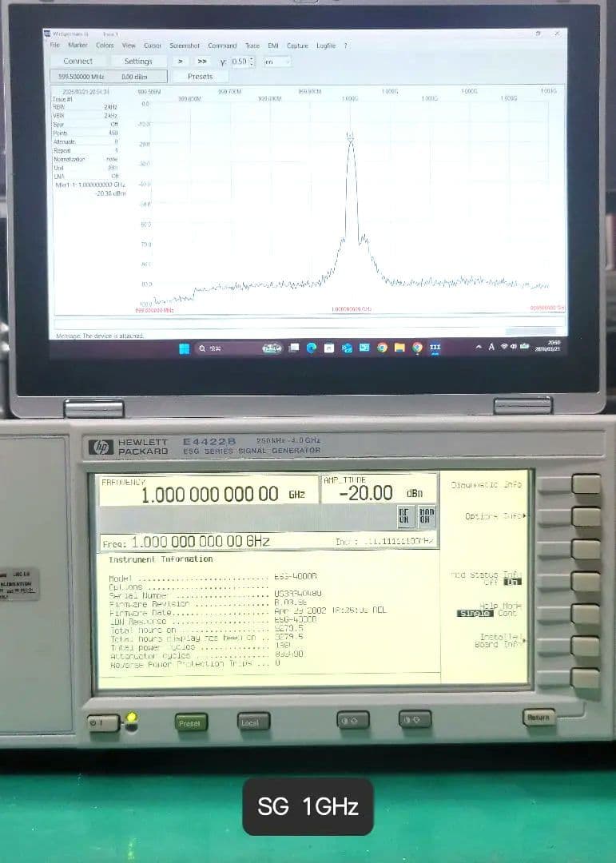
Task: Open the Chrome icon right of File Explorer
Action: pyautogui.click(x=417, y=348)
